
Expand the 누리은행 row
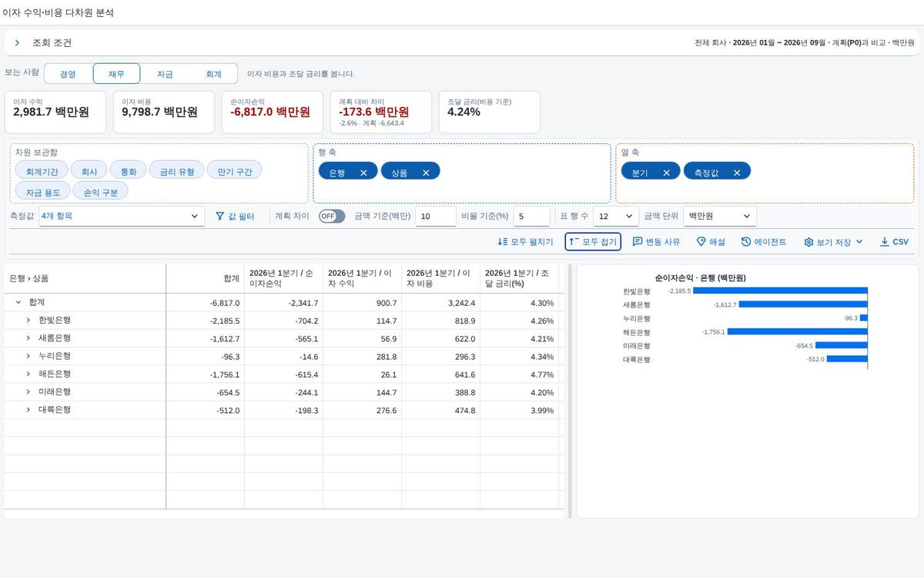click(x=28, y=356)
